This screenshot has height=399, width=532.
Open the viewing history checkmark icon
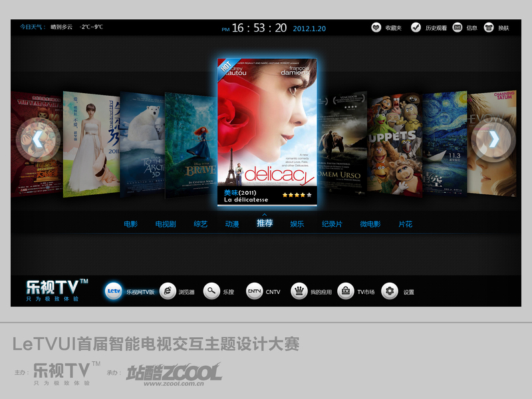point(416,27)
